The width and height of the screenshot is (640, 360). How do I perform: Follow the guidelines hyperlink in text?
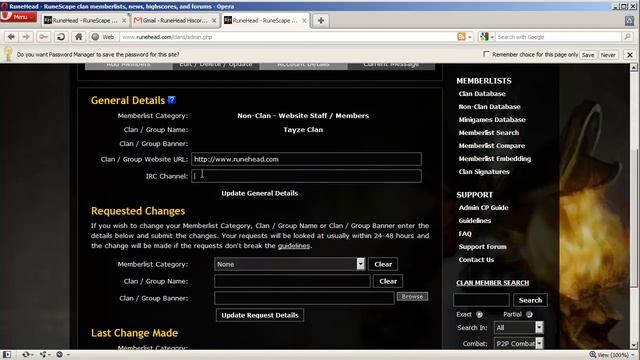294,246
